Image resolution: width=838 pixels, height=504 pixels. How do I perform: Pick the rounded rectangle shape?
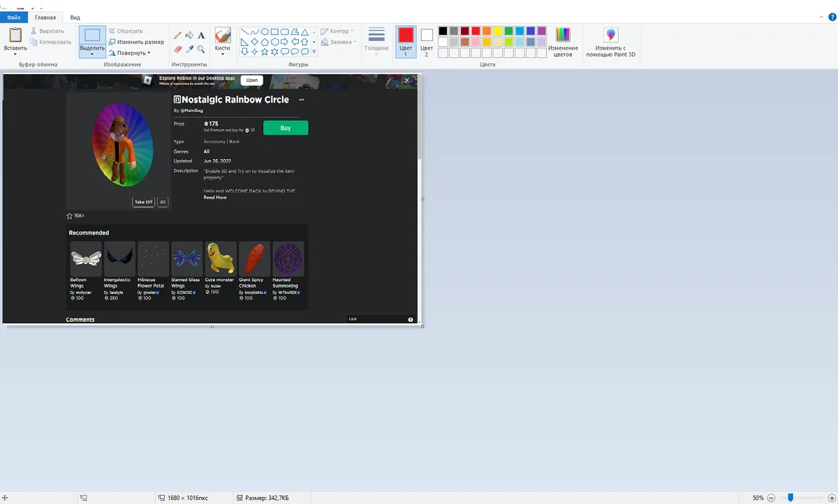tap(285, 31)
